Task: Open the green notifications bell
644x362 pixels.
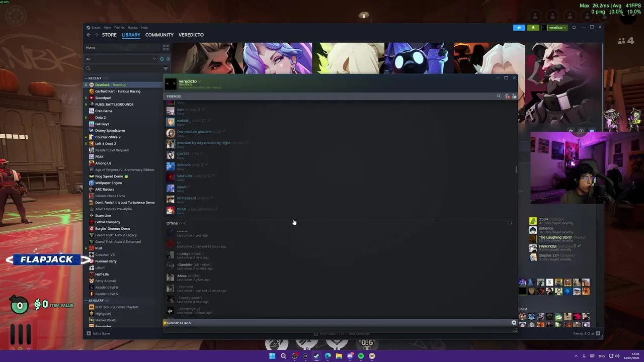Action: click(533, 28)
